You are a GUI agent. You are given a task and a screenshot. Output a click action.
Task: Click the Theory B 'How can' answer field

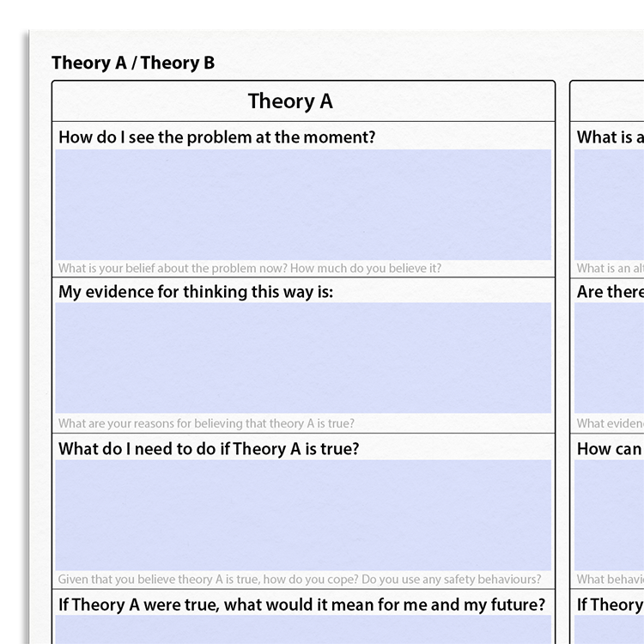click(x=609, y=515)
